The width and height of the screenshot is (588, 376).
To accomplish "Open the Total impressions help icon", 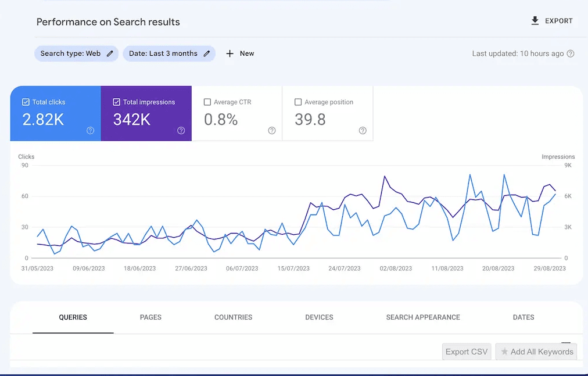I will (x=181, y=131).
